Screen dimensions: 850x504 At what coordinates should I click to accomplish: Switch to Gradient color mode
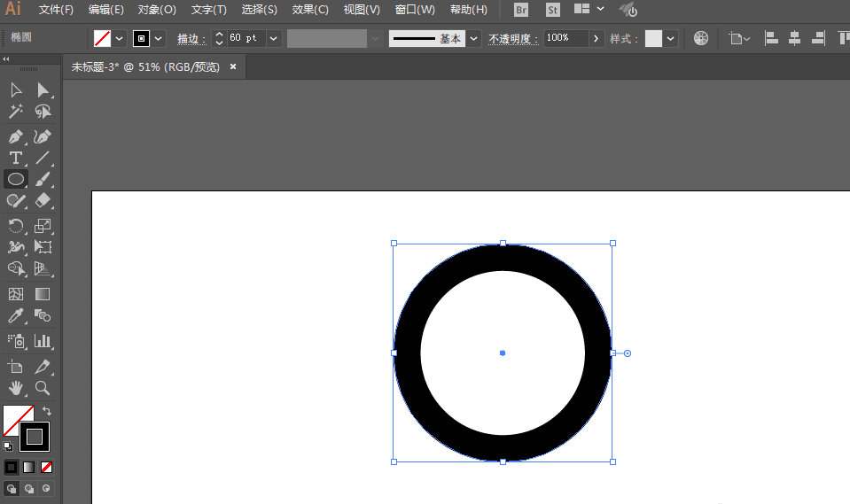pyautogui.click(x=29, y=467)
